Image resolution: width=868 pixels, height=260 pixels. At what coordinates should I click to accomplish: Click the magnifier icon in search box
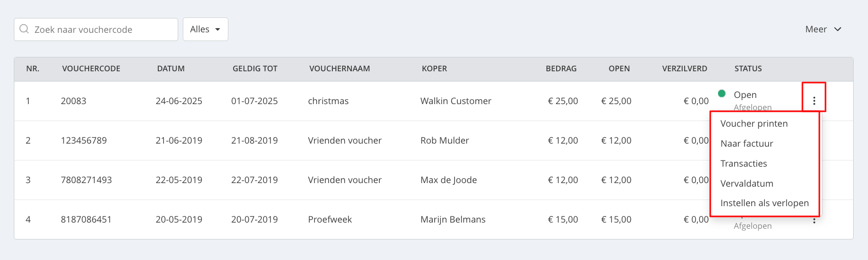[x=24, y=29]
